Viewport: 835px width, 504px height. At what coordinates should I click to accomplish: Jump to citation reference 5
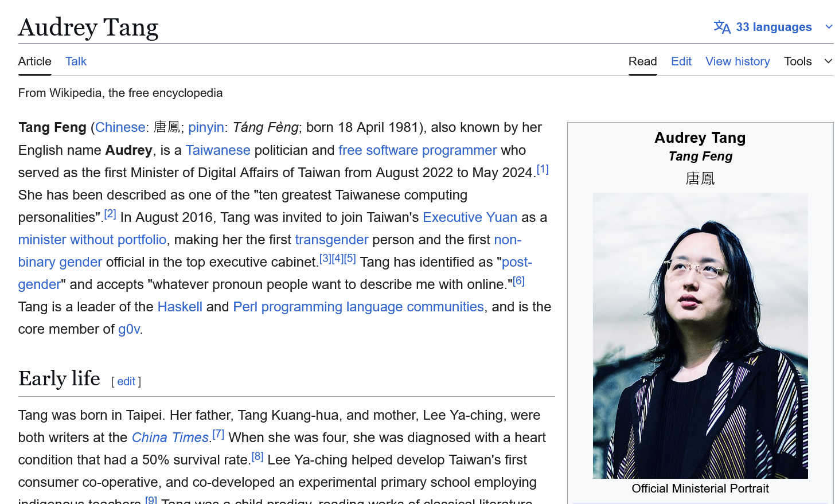(350, 259)
